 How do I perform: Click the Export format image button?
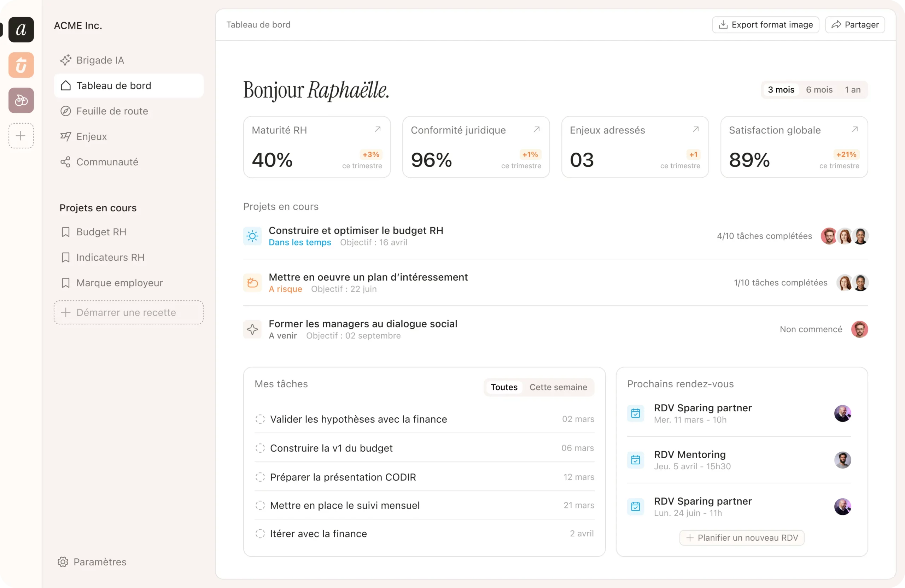765,25
